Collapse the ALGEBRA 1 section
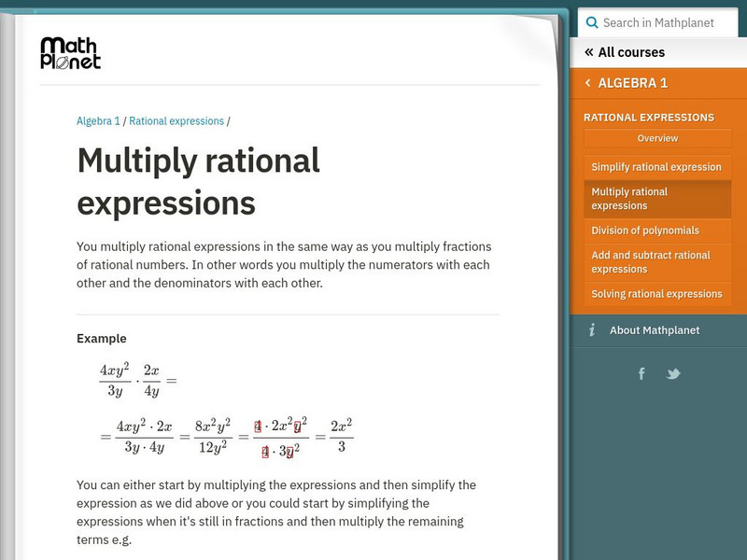 [x=635, y=83]
